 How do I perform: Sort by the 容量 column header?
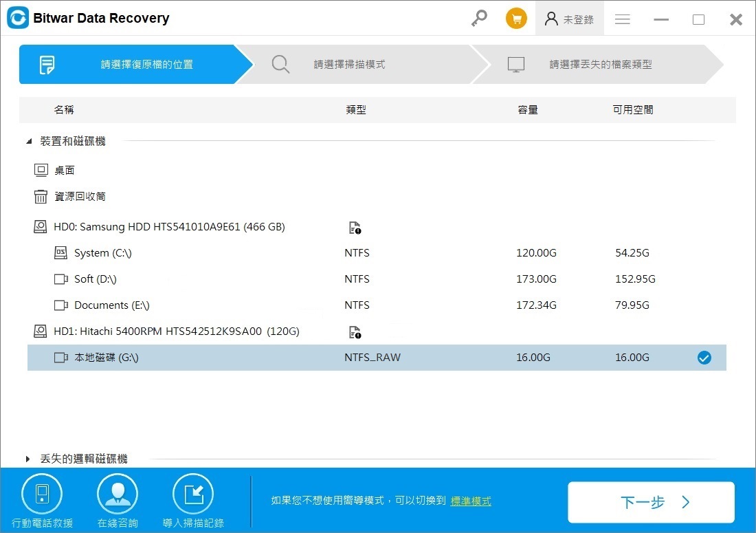click(527, 110)
